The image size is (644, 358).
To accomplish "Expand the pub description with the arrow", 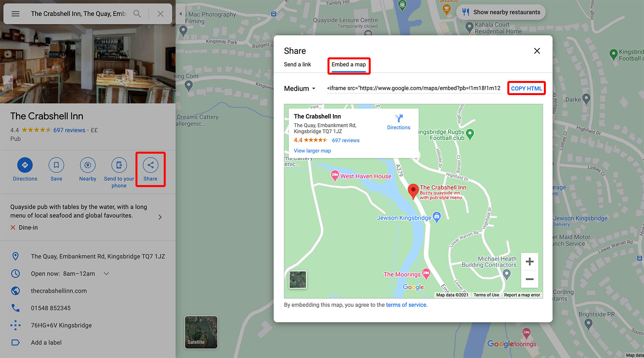I will tap(160, 217).
